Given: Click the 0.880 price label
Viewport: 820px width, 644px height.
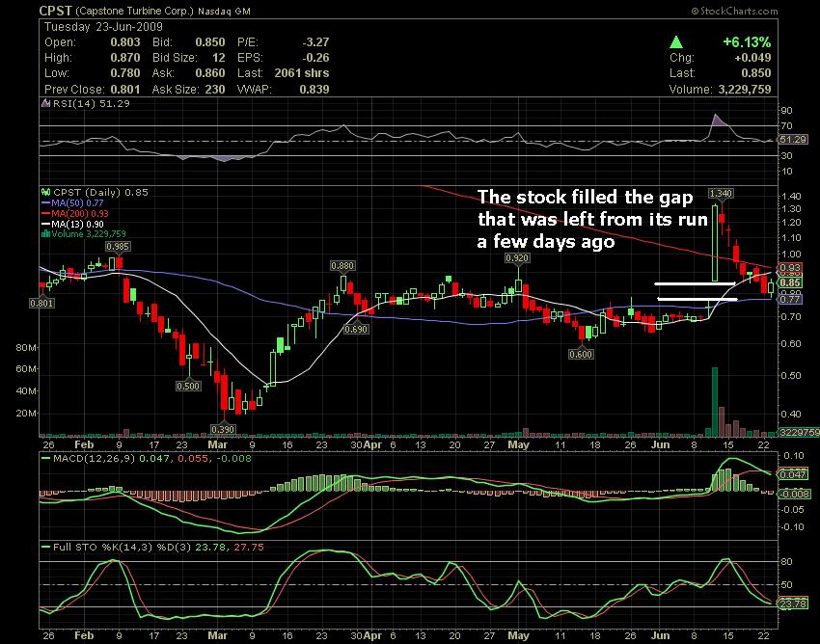Looking at the screenshot, I should [342, 265].
